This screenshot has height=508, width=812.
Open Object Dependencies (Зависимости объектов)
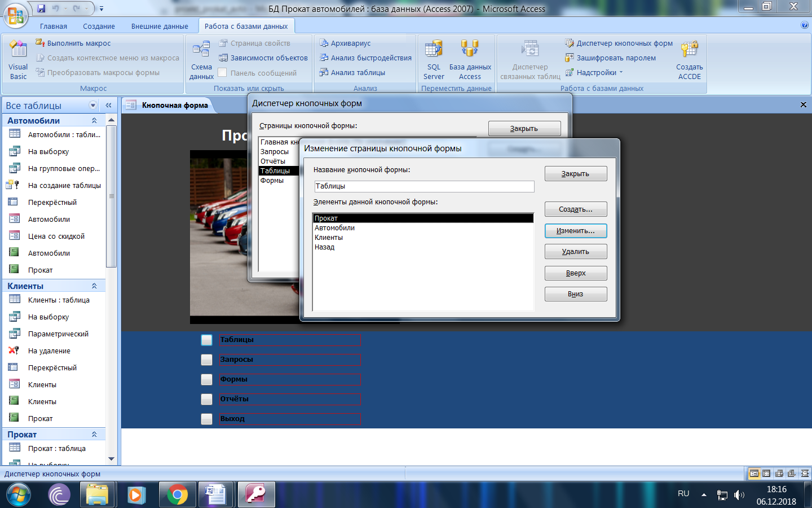pos(263,58)
